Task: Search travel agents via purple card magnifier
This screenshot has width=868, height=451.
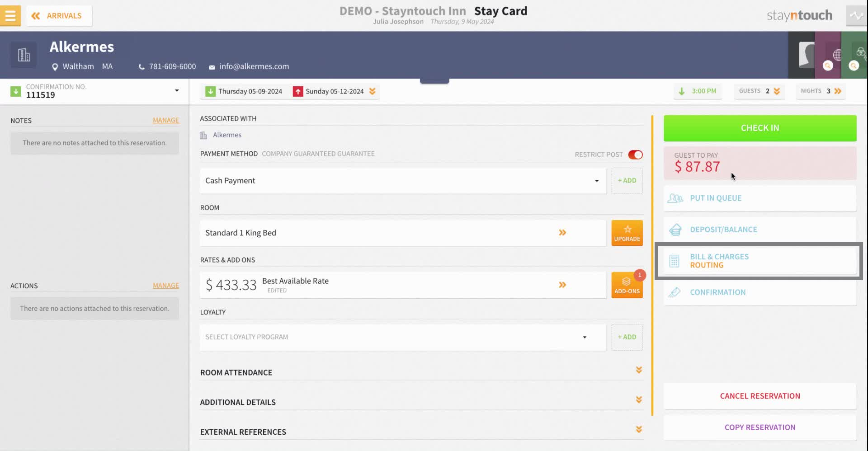Action: pos(828,66)
